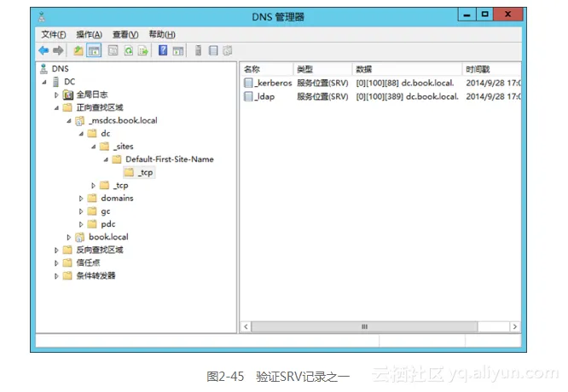Screen dimensions: 568x392
Task: Click the Show/Hide action pane icon
Action: (178, 51)
